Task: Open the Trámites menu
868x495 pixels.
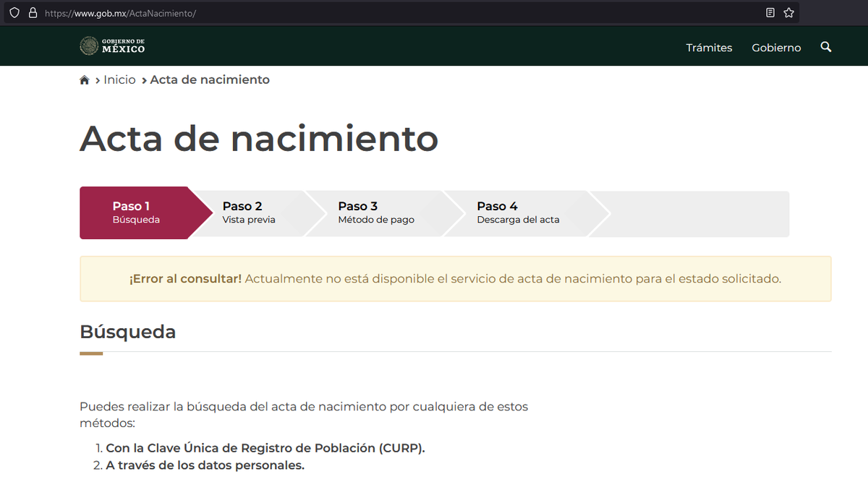Action: point(709,48)
